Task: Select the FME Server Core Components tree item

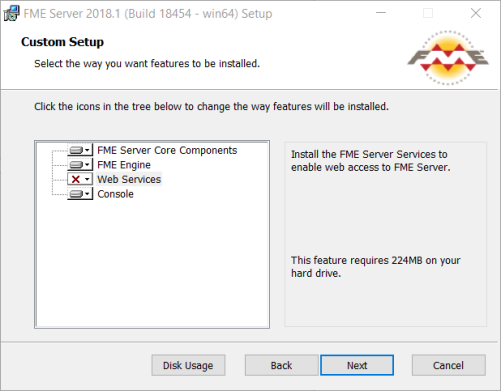Action: (167, 150)
